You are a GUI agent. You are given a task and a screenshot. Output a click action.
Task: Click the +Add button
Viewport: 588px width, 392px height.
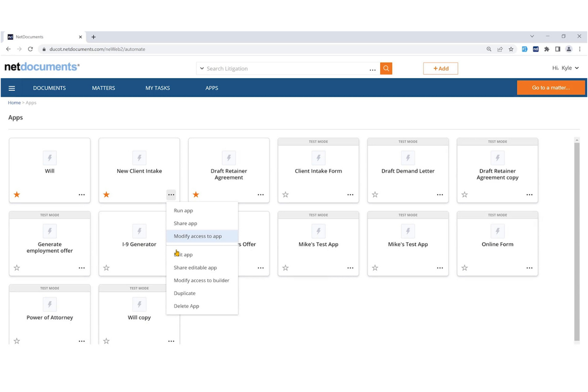(440, 68)
